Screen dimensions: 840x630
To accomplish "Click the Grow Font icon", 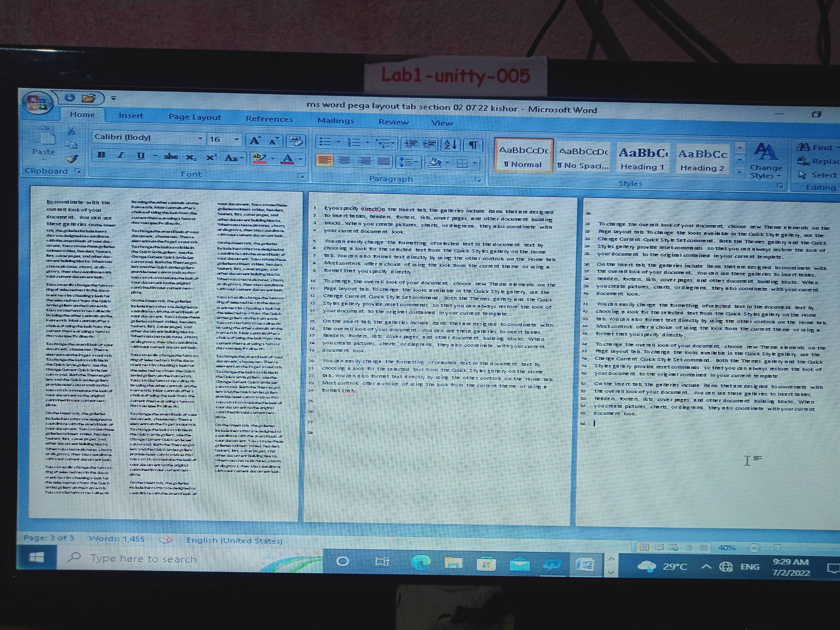I will (x=254, y=141).
